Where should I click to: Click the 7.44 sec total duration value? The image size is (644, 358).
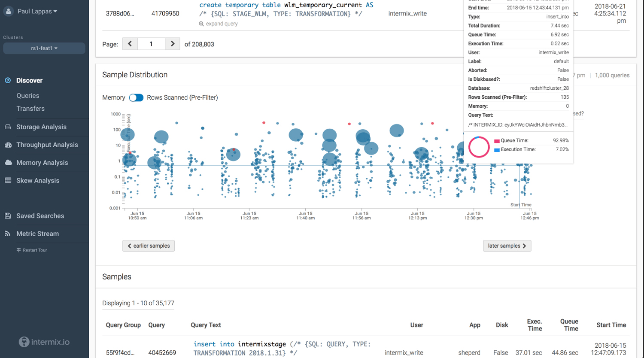point(560,26)
